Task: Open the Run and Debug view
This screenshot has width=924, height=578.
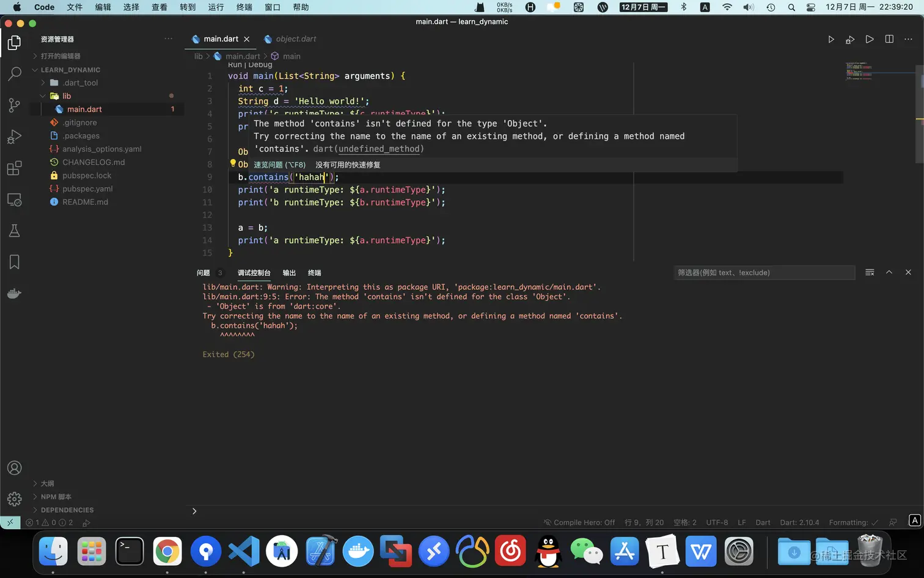Action: pyautogui.click(x=15, y=136)
